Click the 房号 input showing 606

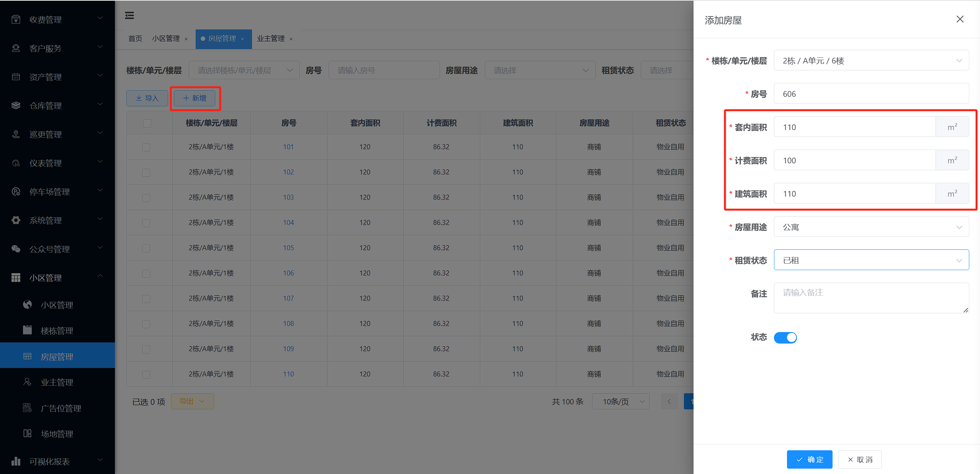pos(871,94)
